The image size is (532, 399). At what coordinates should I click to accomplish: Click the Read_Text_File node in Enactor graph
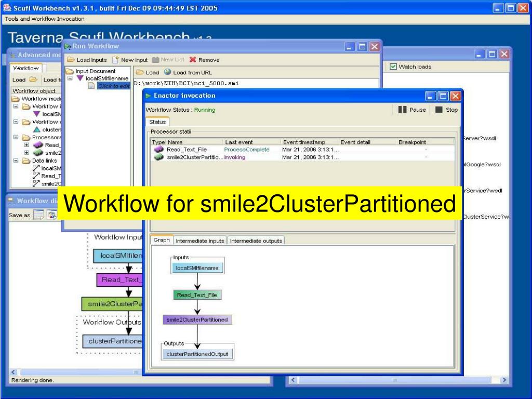click(197, 295)
